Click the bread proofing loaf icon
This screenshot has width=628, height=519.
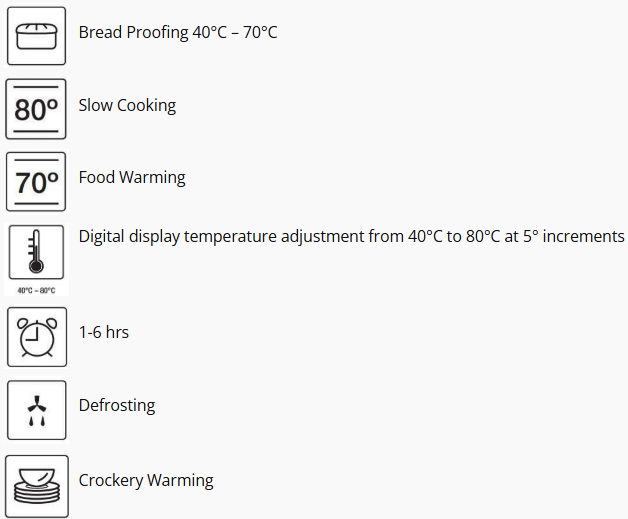(x=36, y=36)
